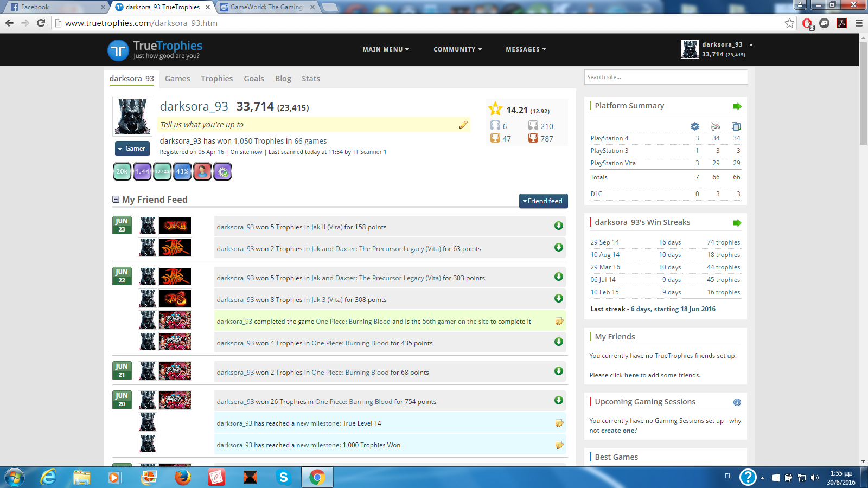Collapse the My Friend Feed section

tap(116, 200)
